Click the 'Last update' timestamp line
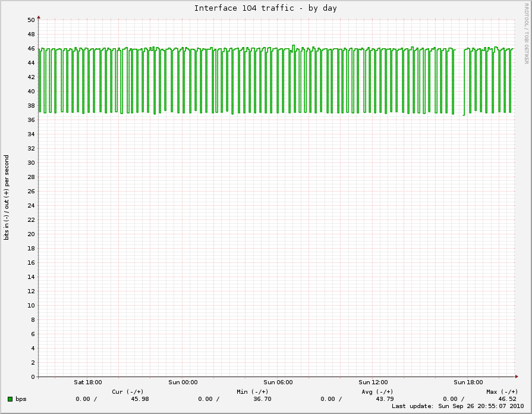Image resolution: width=532 pixels, height=414 pixels. click(458, 406)
